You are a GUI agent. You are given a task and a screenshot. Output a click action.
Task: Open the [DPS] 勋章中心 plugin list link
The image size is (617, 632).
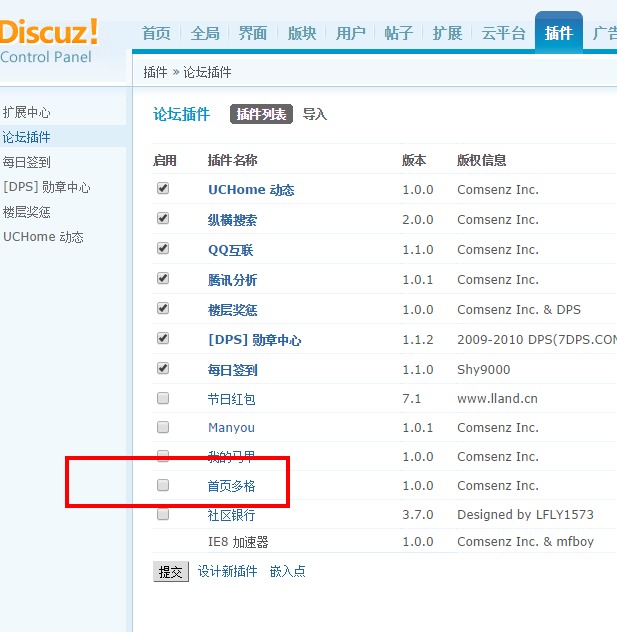[x=255, y=340]
